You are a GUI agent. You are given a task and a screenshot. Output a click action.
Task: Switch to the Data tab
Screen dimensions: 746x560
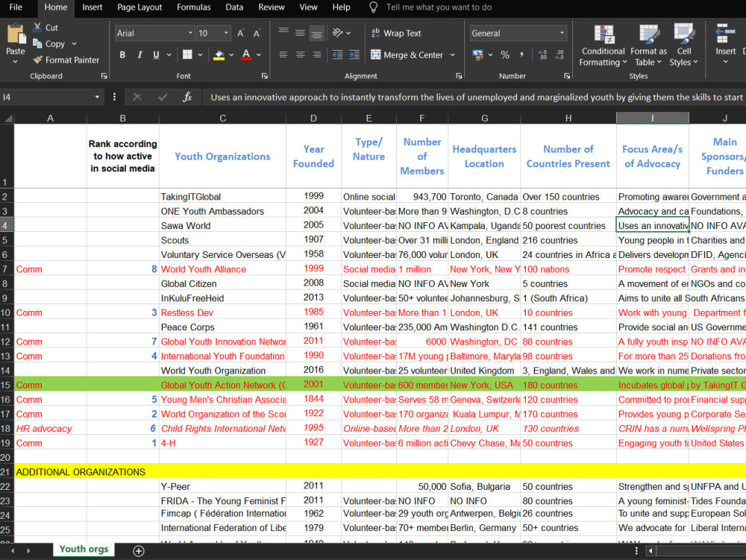(234, 7)
